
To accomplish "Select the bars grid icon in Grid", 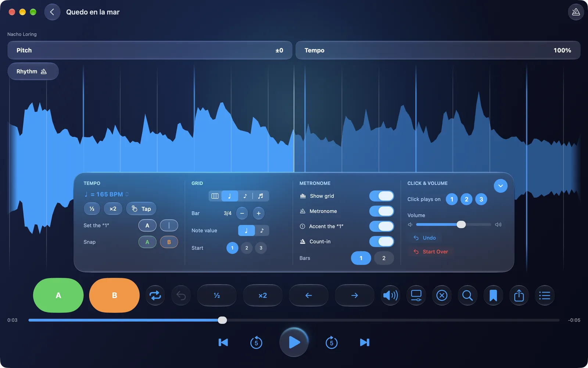I will (x=215, y=196).
